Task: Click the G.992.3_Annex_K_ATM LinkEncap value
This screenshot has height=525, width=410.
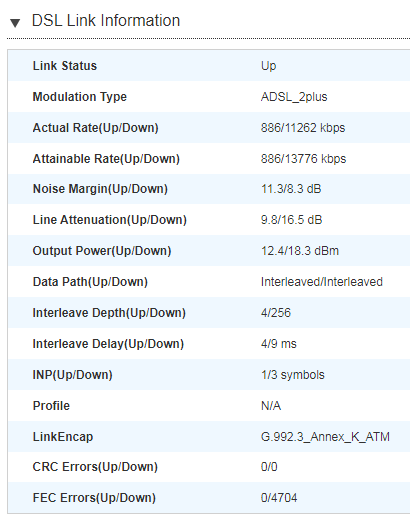Action: click(x=325, y=437)
